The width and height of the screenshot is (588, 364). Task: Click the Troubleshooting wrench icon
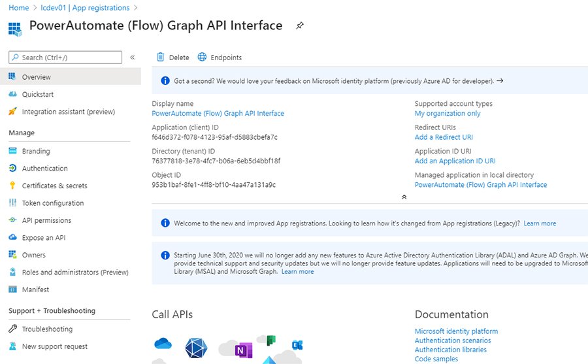pos(12,329)
